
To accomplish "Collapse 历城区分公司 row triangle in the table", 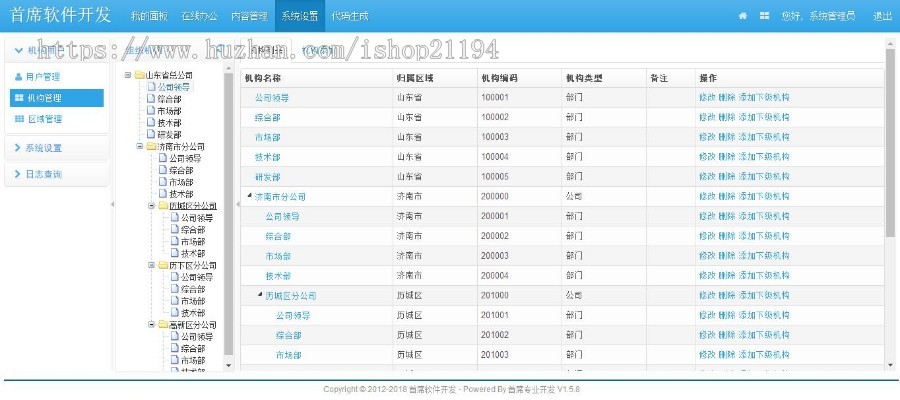I will coord(260,294).
